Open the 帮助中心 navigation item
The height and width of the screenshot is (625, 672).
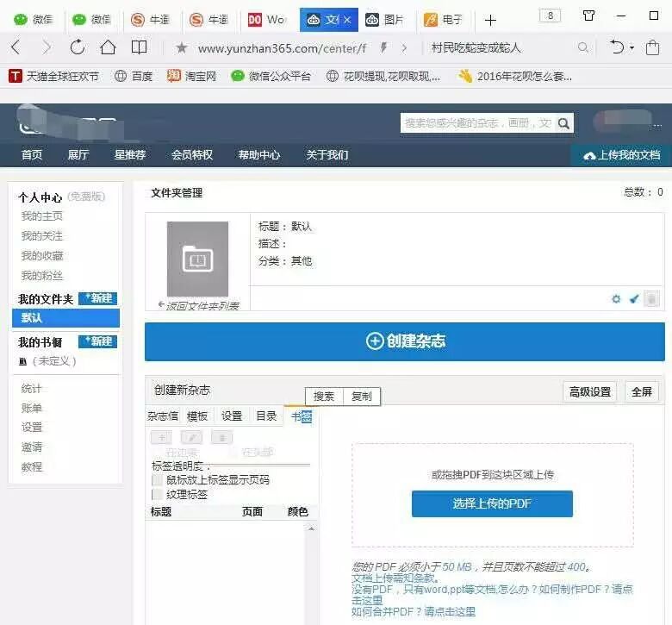pos(258,155)
